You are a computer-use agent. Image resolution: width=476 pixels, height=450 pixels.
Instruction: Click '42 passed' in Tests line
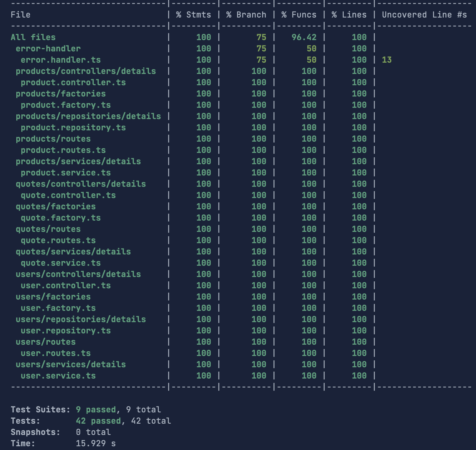pyautogui.click(x=98, y=421)
